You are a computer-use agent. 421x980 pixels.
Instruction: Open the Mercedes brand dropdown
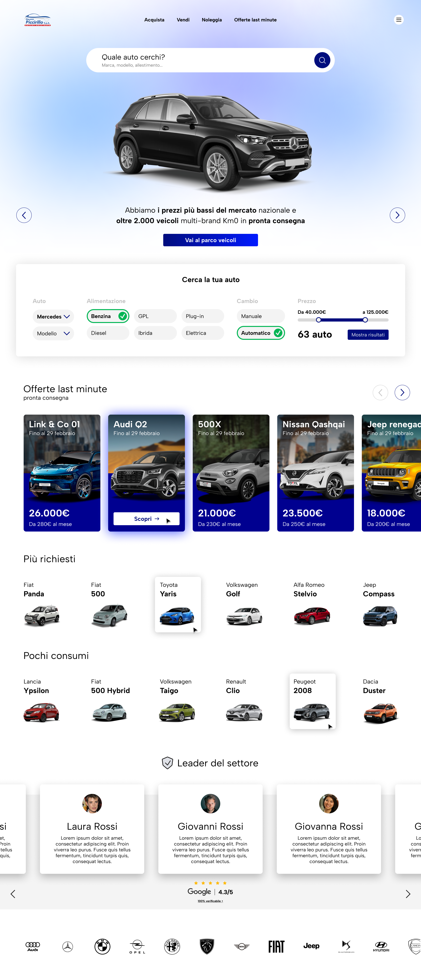click(53, 316)
